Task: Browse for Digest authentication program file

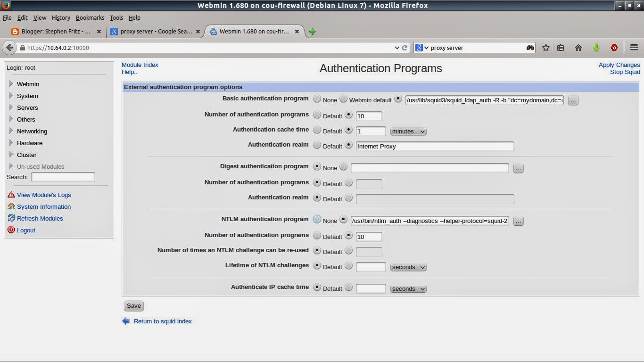Action: (x=518, y=168)
